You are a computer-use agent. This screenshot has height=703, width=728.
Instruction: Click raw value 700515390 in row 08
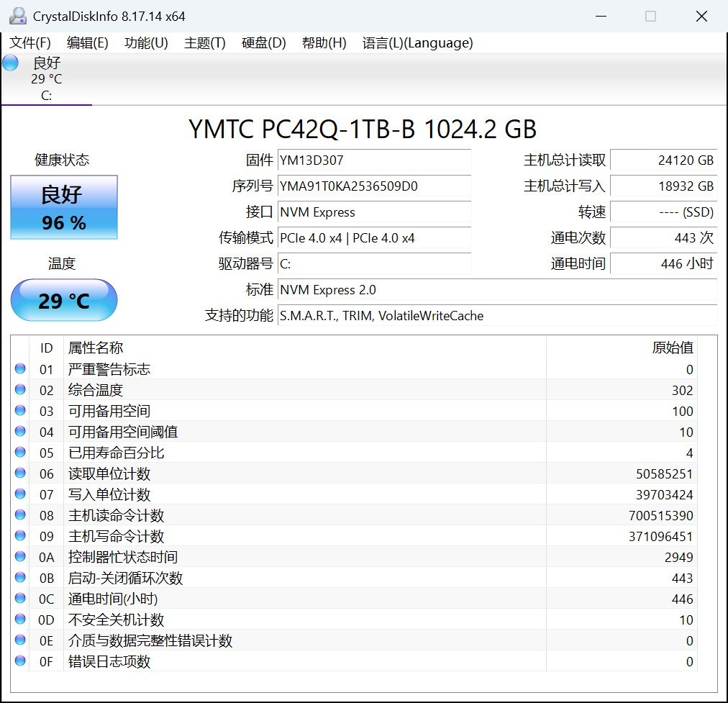click(661, 516)
